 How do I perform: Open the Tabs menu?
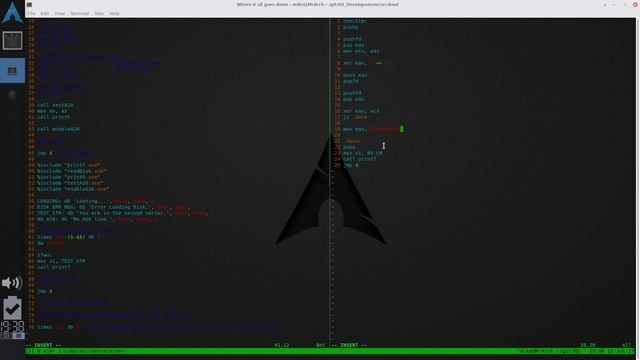[x=99, y=13]
